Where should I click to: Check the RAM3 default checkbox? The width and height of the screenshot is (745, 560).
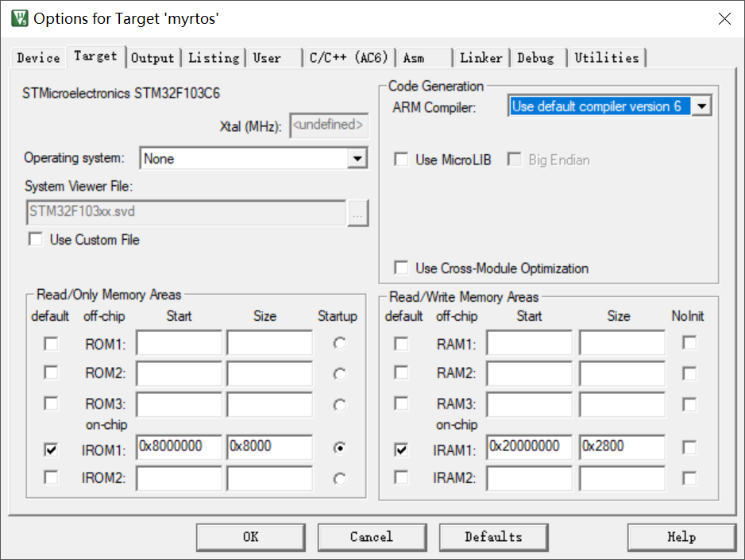click(401, 404)
